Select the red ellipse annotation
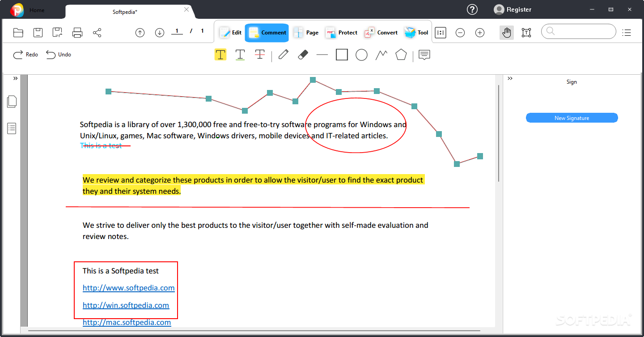The width and height of the screenshot is (644, 337). (356, 125)
